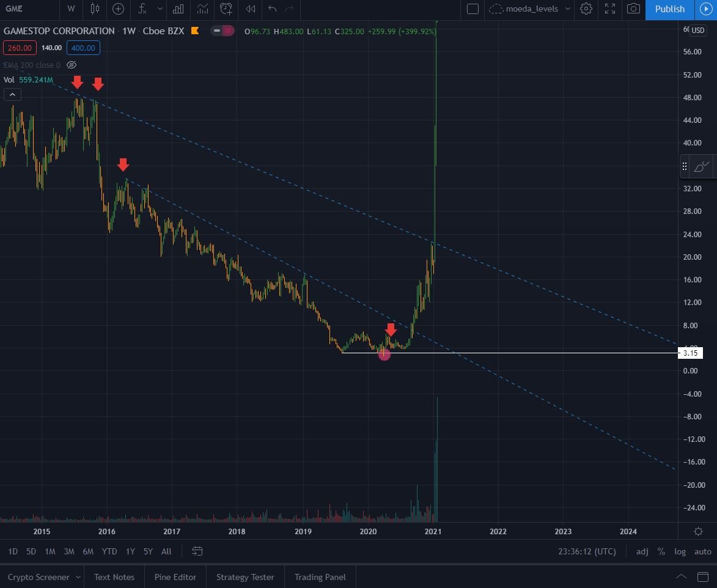717x588 pixels.
Task: Select the magenta circle marker on chart
Action: 384,354
